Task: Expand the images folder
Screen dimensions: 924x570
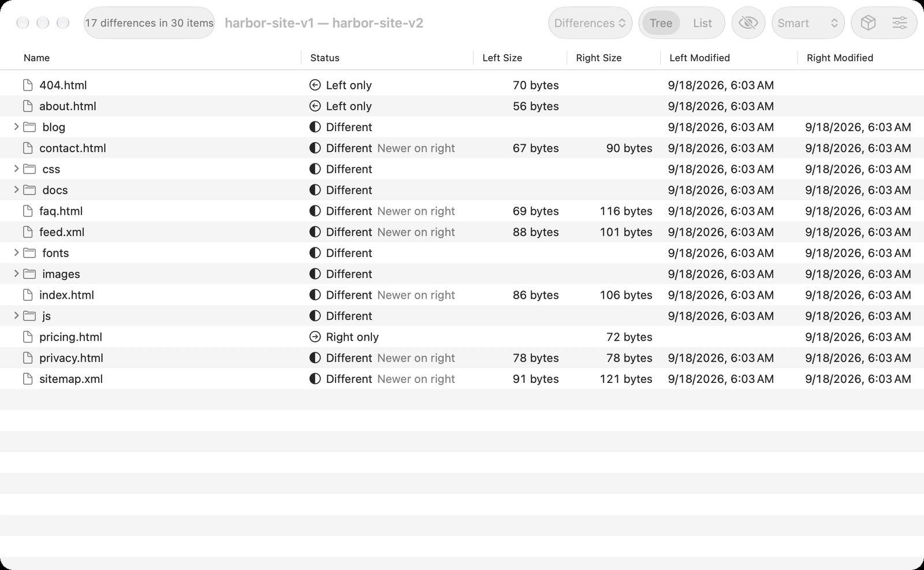Action: pos(16,274)
